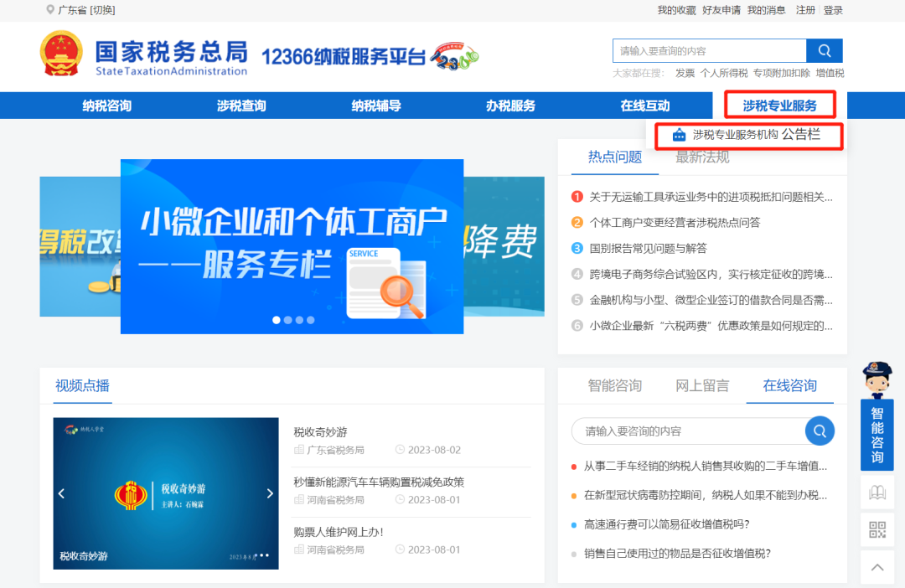This screenshot has width=905, height=588.
Task: Open question 销售自己使用过的物品是否征收增值税?
Action: pyautogui.click(x=678, y=554)
